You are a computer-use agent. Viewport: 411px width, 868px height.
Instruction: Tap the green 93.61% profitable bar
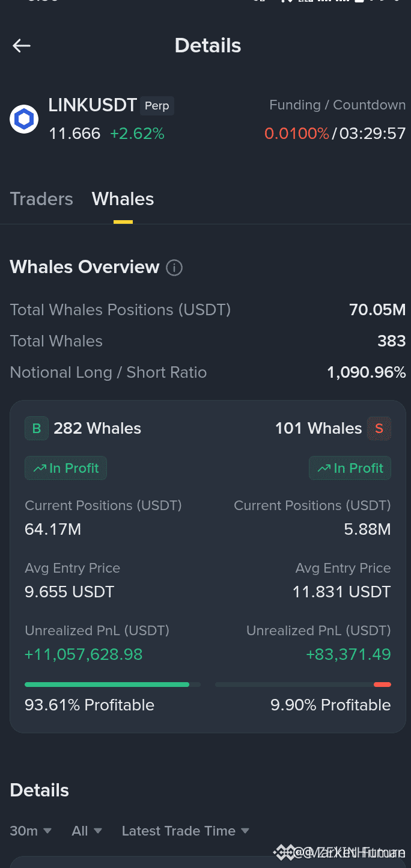click(x=107, y=685)
